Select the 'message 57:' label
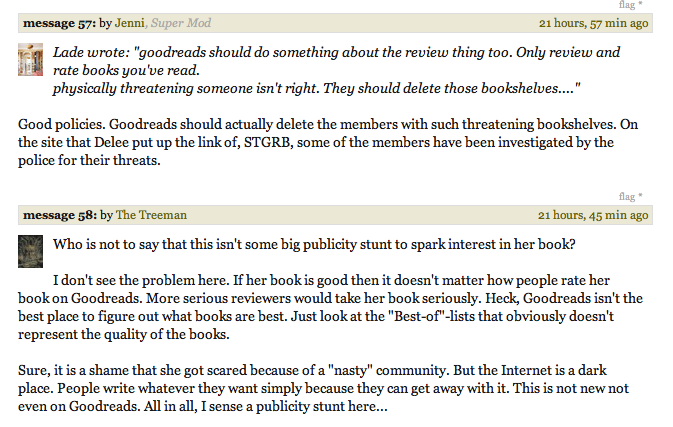This screenshot has height=427, width=673. click(60, 23)
